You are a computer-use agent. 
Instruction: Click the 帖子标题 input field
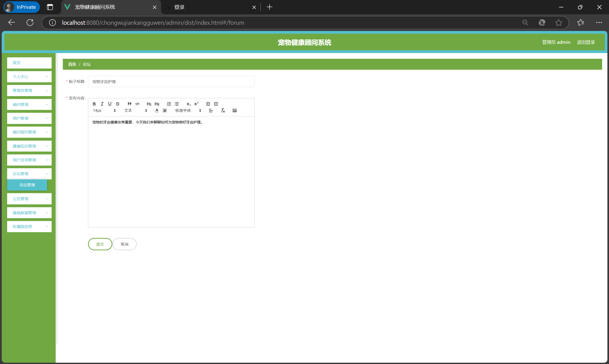[171, 81]
